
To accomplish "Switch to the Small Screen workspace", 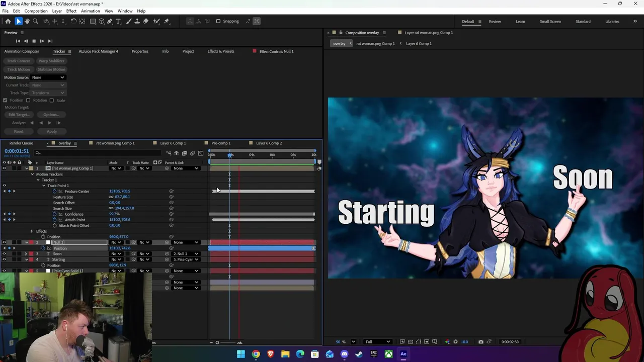I will coord(550,21).
